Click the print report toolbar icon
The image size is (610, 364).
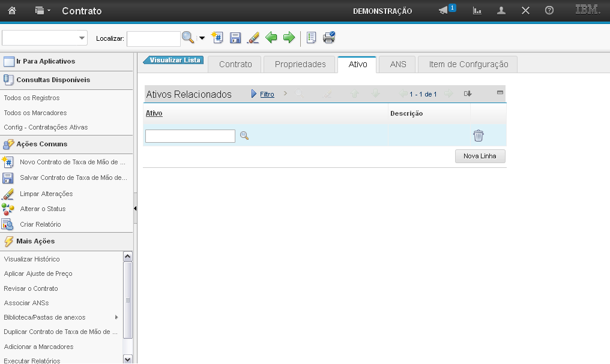(328, 38)
